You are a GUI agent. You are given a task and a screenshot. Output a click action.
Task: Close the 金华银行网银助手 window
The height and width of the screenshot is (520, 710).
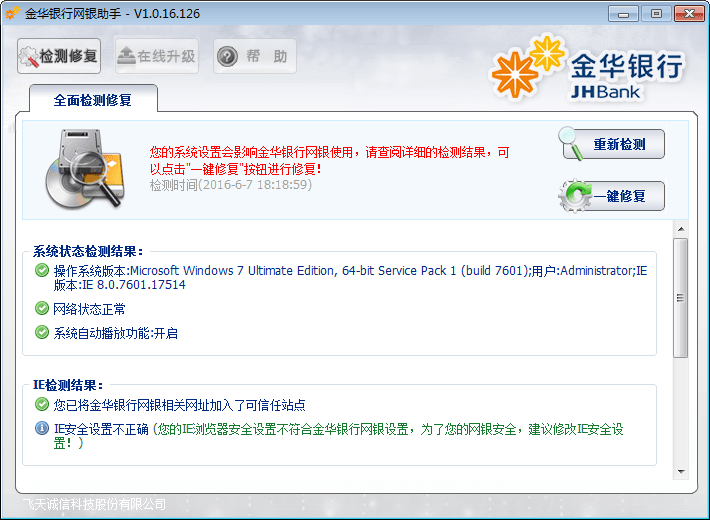pyautogui.click(x=689, y=14)
